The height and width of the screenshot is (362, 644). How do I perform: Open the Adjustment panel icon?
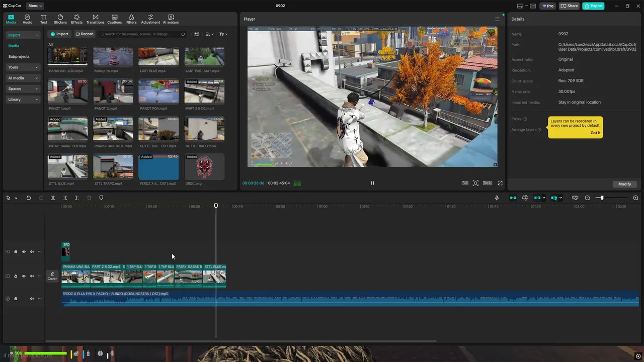pyautogui.click(x=150, y=19)
